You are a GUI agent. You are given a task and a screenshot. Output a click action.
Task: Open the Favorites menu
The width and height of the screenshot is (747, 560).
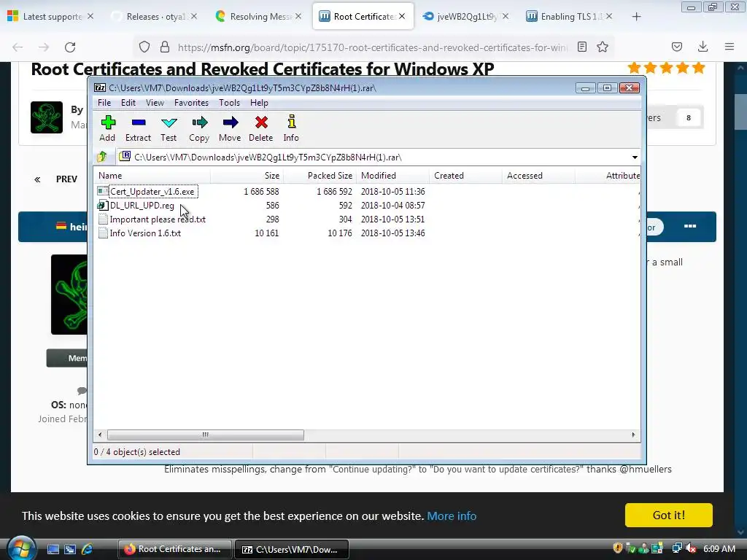[191, 102]
